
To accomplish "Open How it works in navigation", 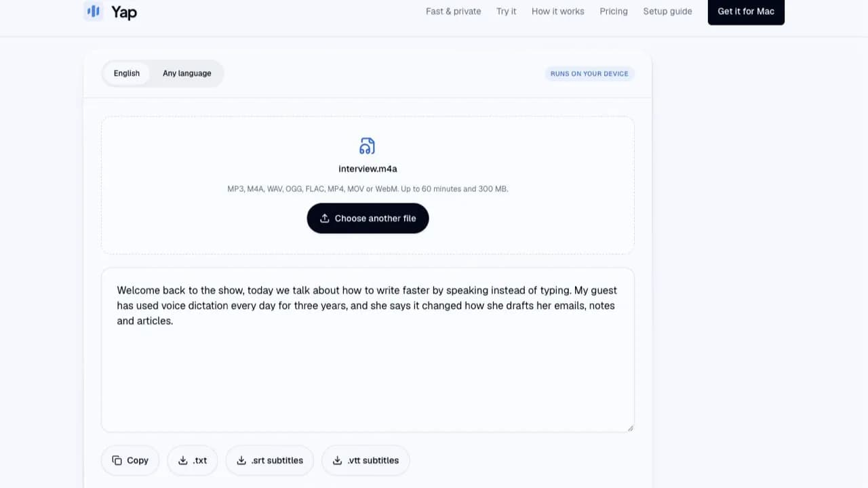I will pyautogui.click(x=558, y=12).
